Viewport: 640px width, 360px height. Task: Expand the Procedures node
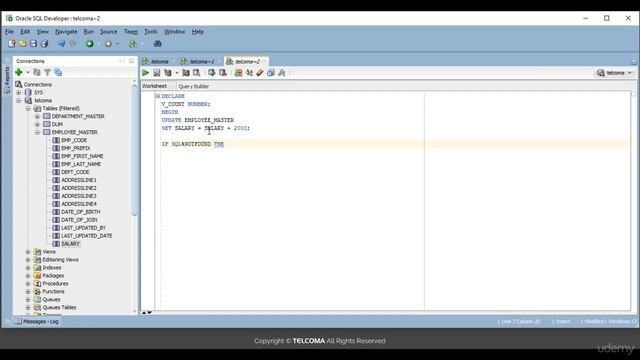[28, 284]
